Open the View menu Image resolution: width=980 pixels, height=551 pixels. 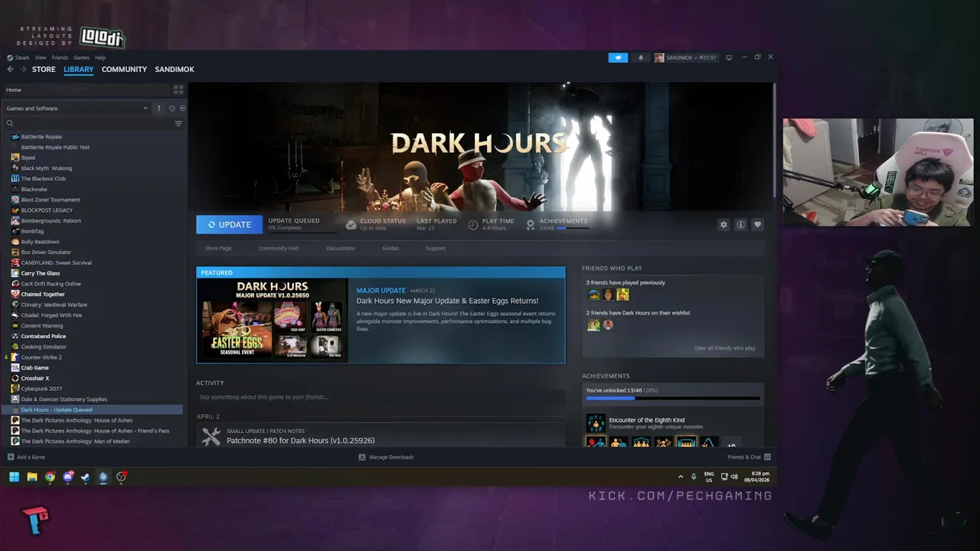41,57
